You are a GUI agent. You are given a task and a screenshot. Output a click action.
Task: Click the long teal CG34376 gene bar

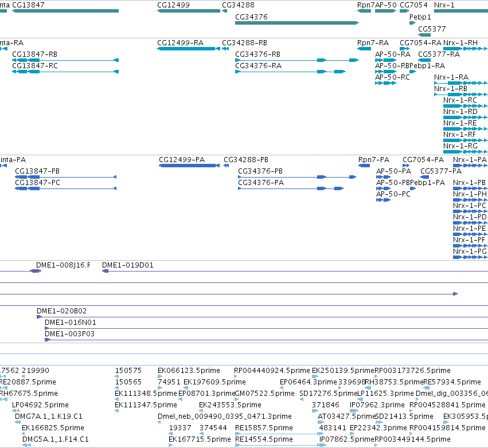297,23
